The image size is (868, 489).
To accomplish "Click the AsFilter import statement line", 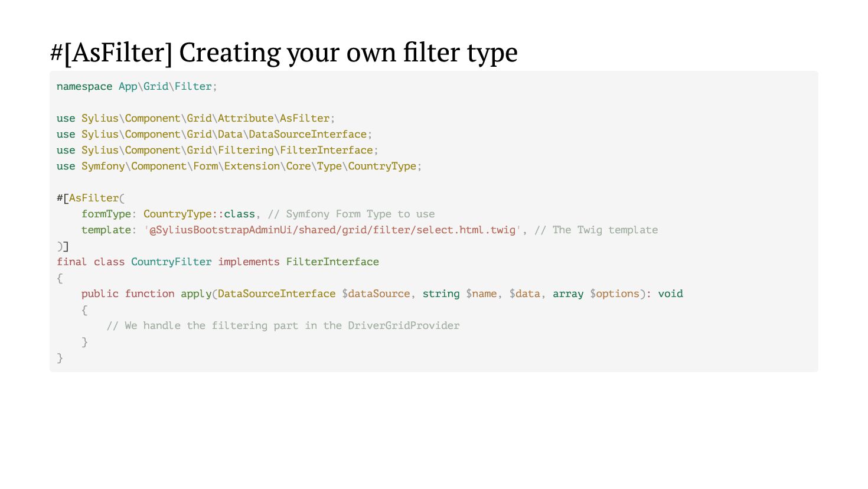I will pyautogui.click(x=195, y=119).
